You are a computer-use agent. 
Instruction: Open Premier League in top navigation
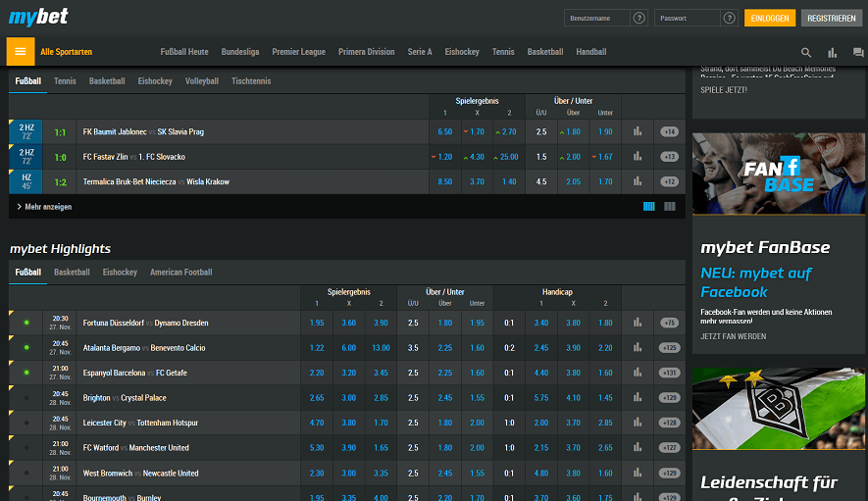click(x=298, y=52)
